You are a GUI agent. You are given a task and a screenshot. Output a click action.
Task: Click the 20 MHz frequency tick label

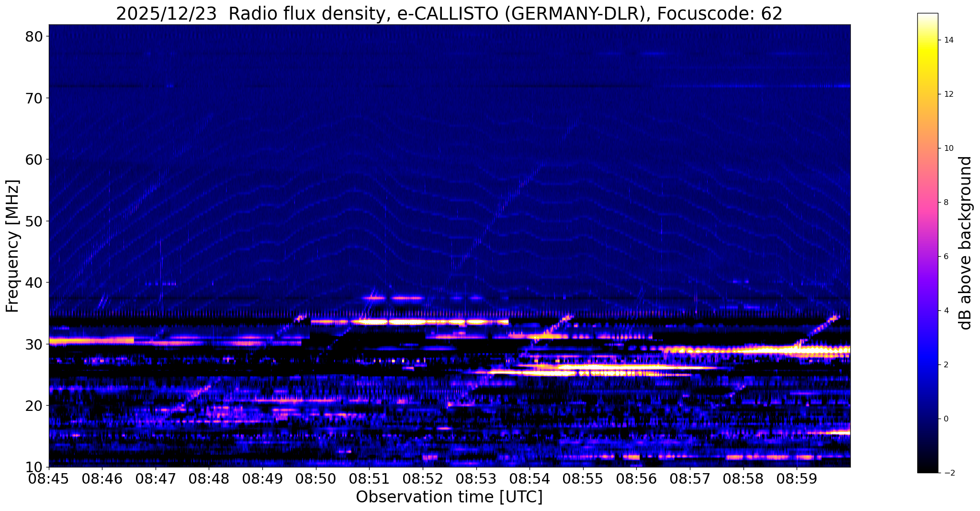coord(34,406)
